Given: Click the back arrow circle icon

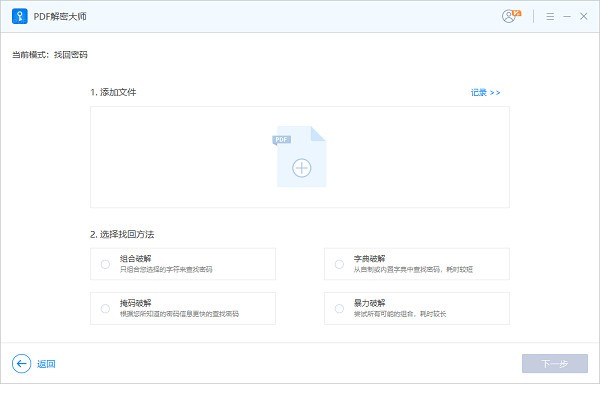Looking at the screenshot, I should tap(21, 363).
